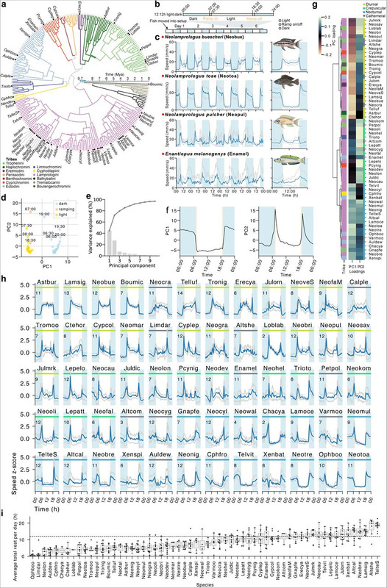Viewport: 387px width, 588px height.
Task: Click the 'Loadings' label under the heatmap
Action: (x=357, y=271)
